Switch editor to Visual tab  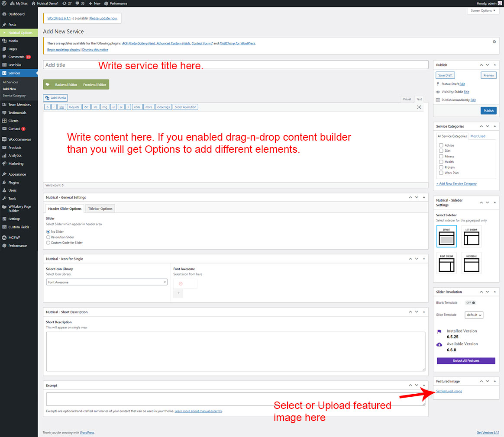pyautogui.click(x=407, y=99)
